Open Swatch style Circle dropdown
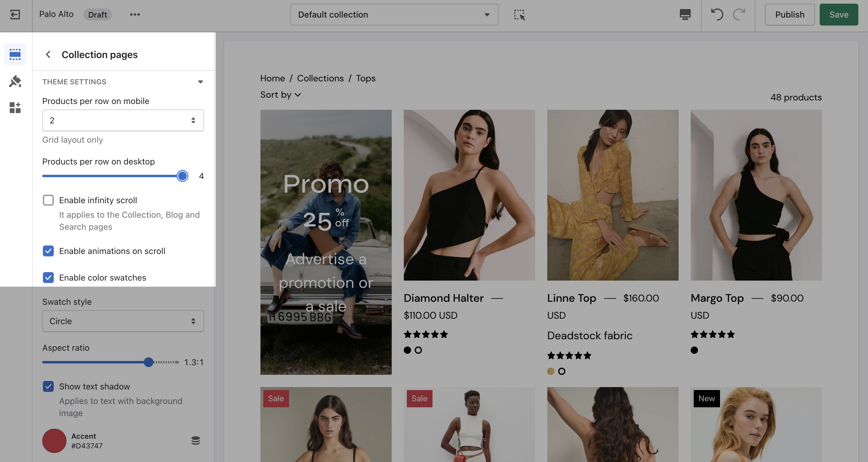868x462 pixels. click(123, 321)
